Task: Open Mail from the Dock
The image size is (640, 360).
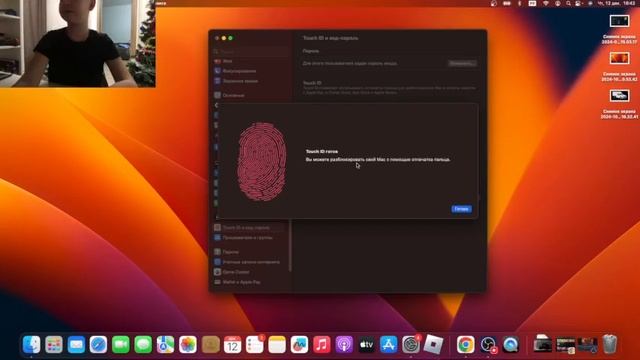Action: point(76,344)
